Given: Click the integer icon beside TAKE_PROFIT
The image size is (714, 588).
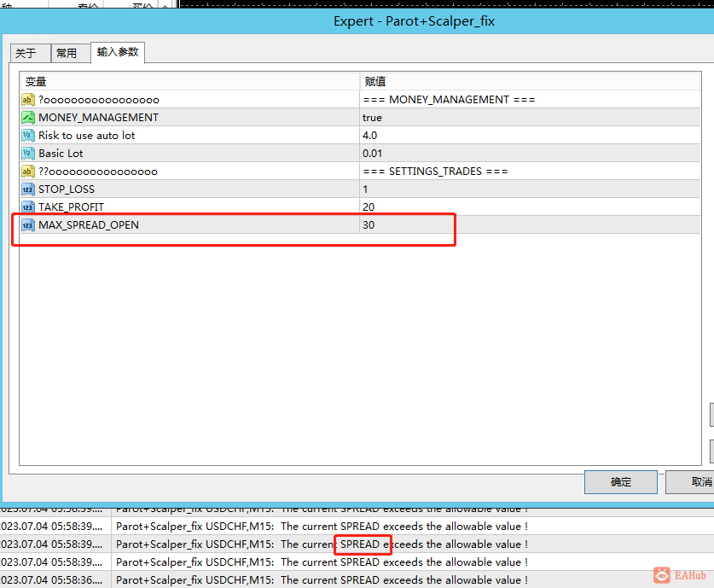Looking at the screenshot, I should tap(28, 207).
